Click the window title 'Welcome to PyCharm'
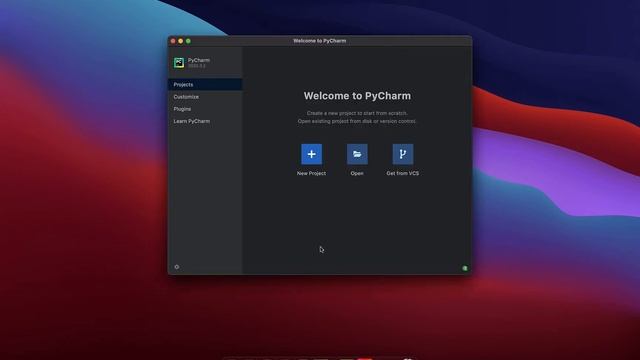The height and width of the screenshot is (360, 640). [320, 41]
